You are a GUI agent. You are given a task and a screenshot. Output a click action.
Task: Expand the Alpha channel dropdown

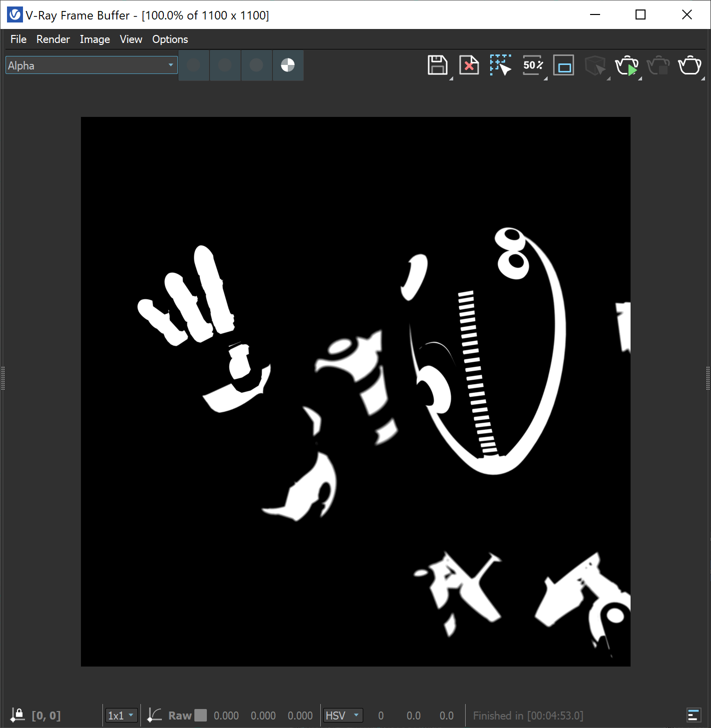tap(91, 65)
